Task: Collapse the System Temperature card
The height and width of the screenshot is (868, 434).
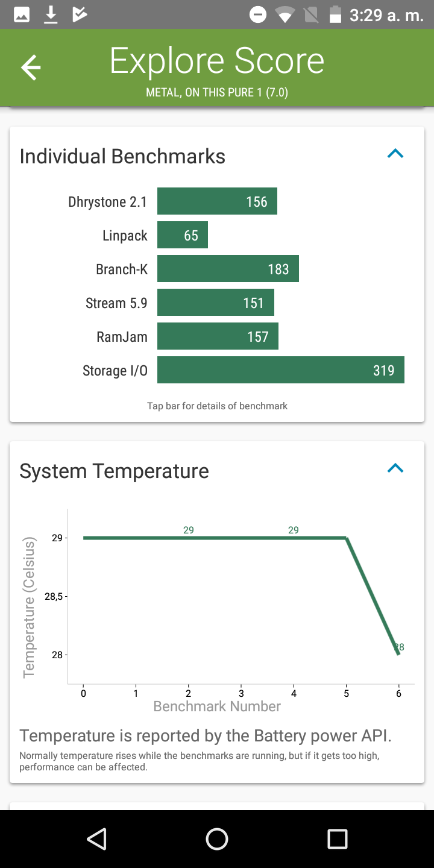Action: point(395,468)
